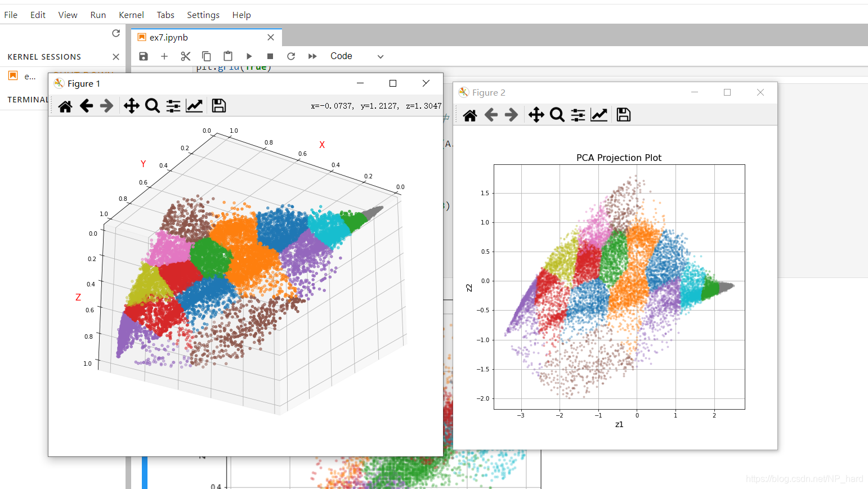This screenshot has width=868, height=489.
Task: Run the selected cell
Action: pyautogui.click(x=249, y=56)
